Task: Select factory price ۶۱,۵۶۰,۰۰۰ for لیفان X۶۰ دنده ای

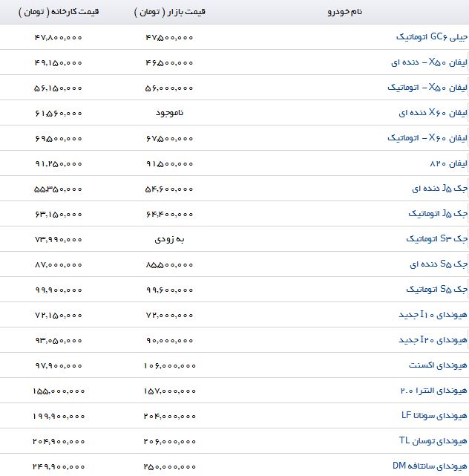Action: click(x=58, y=113)
